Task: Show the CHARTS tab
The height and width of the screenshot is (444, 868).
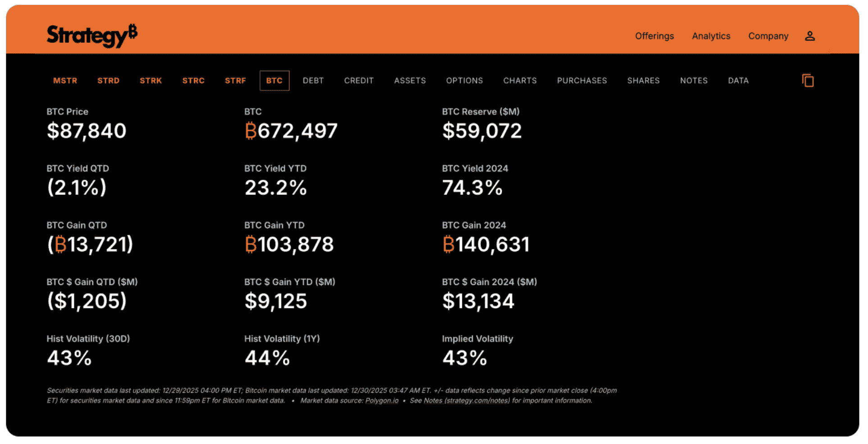Action: click(520, 81)
